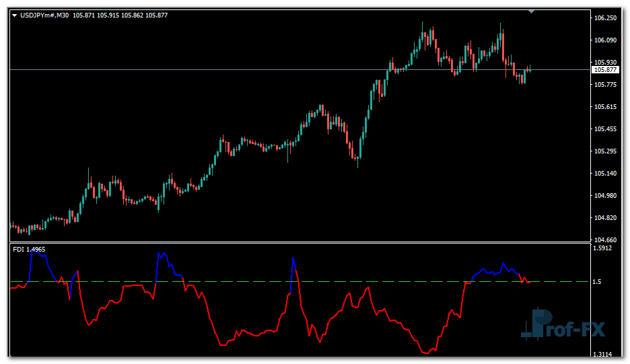Click the Prof-FX watermark logo
630x364 pixels.
click(x=563, y=326)
